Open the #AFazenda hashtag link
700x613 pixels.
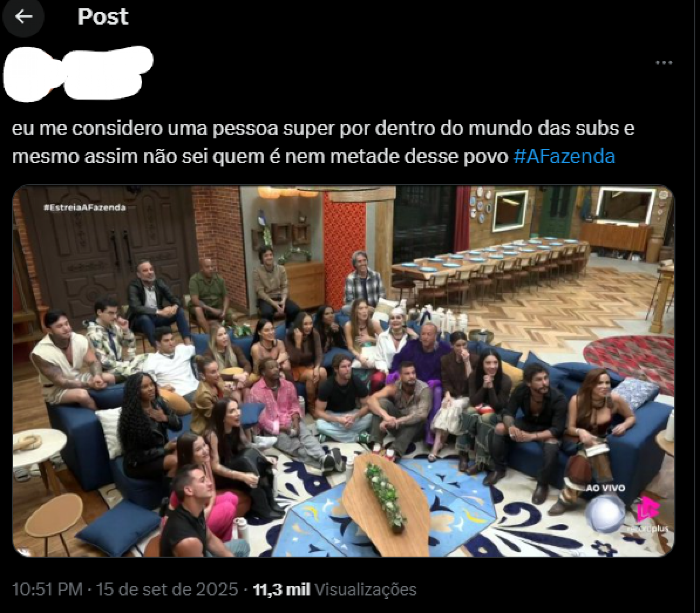click(564, 156)
